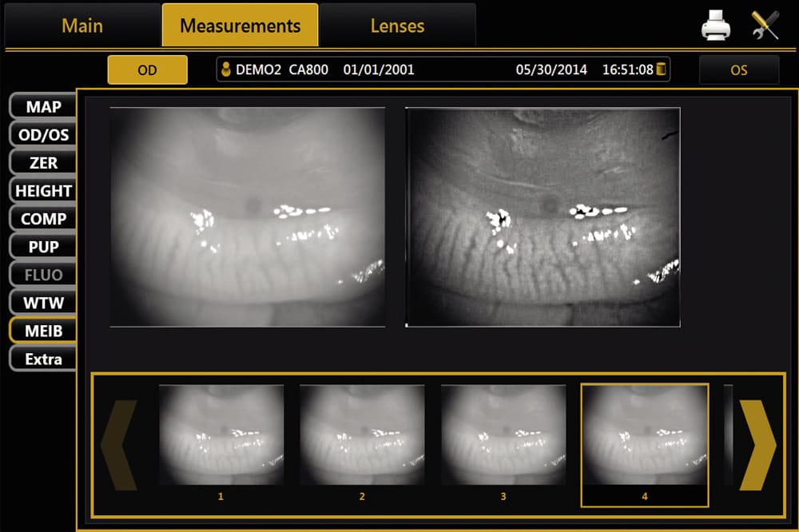
Task: Open the ZER Zernike analysis
Action: coord(43,163)
